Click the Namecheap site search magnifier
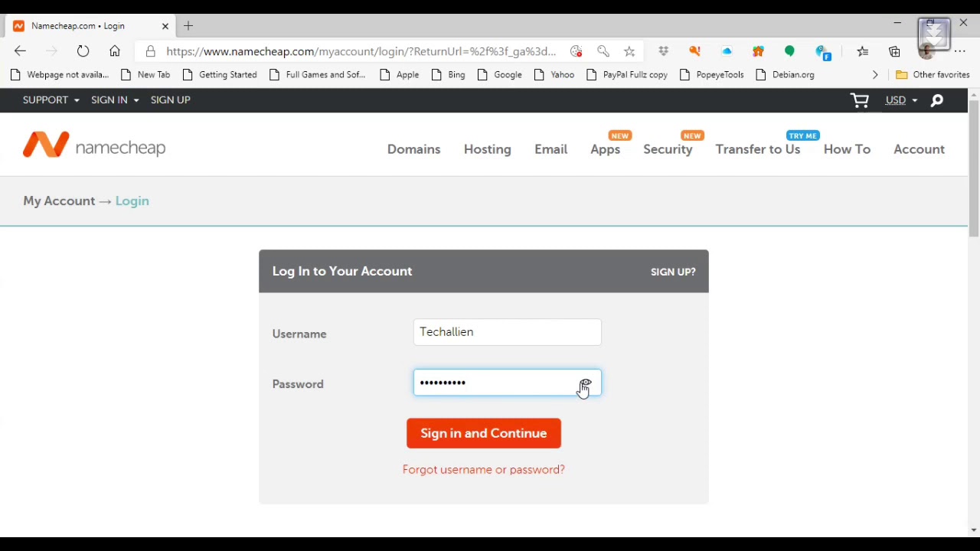 pyautogui.click(x=937, y=100)
